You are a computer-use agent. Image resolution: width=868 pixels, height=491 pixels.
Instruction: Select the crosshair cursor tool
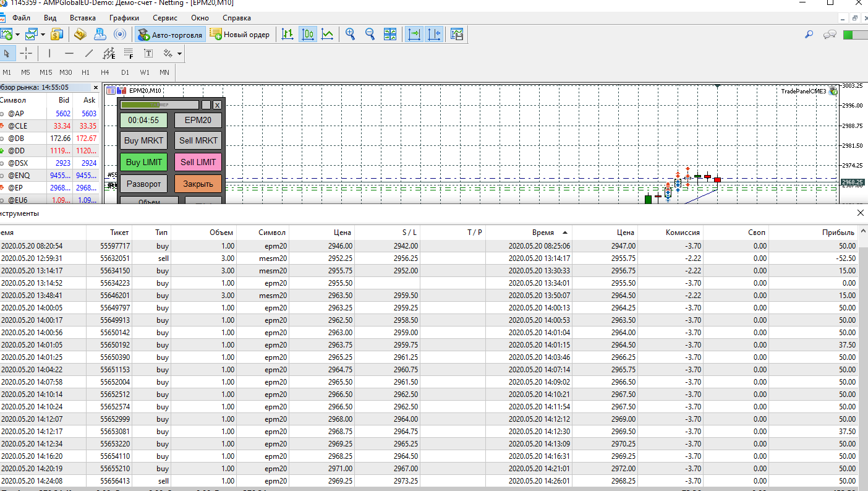coord(26,54)
